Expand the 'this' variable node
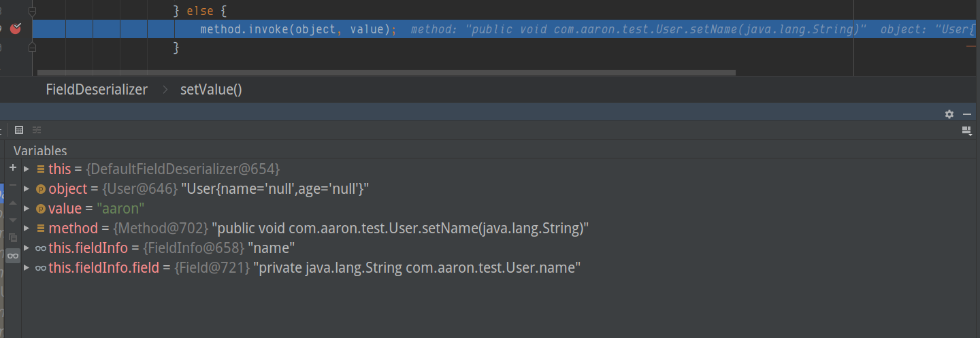 pos(27,169)
